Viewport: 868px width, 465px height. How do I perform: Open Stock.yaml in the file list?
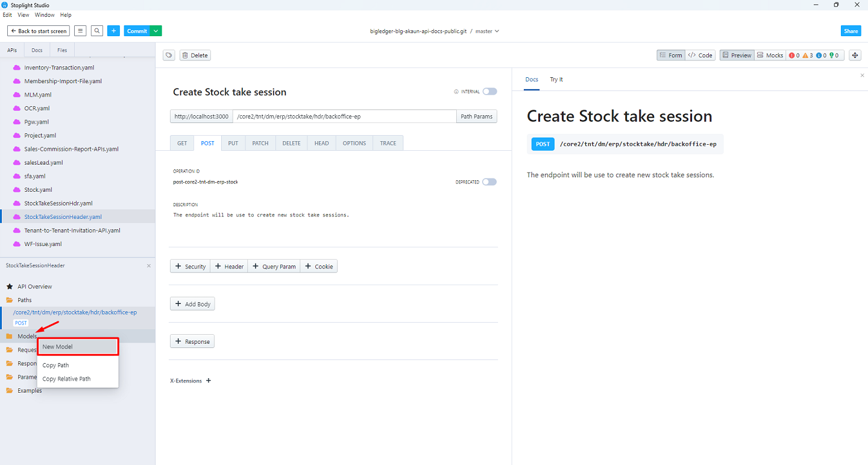click(38, 190)
